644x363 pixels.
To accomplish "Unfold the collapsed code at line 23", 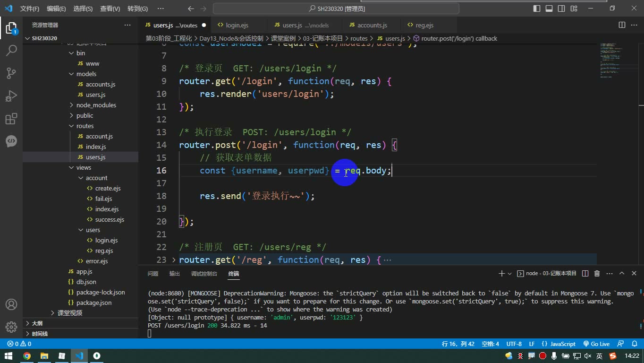I will (174, 259).
